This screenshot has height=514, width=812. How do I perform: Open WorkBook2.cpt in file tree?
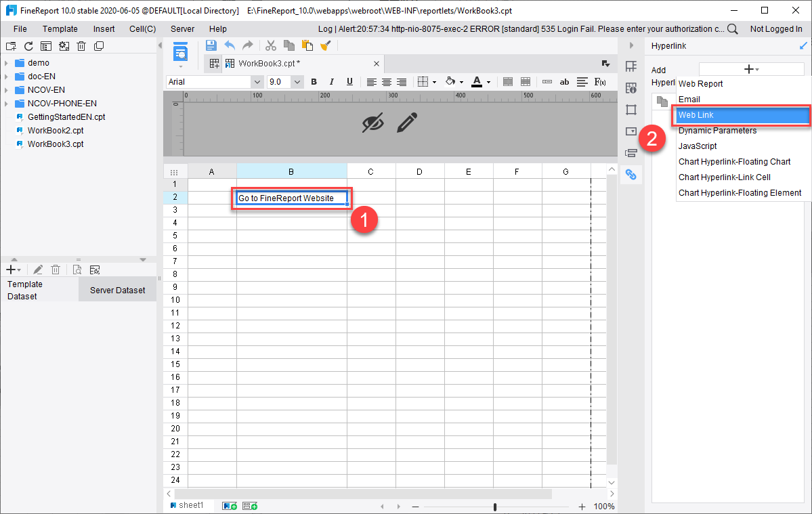[56, 131]
